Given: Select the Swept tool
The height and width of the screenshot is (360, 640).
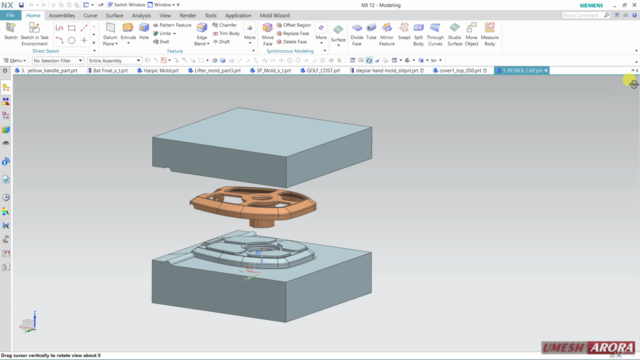Looking at the screenshot, I should point(404,31).
